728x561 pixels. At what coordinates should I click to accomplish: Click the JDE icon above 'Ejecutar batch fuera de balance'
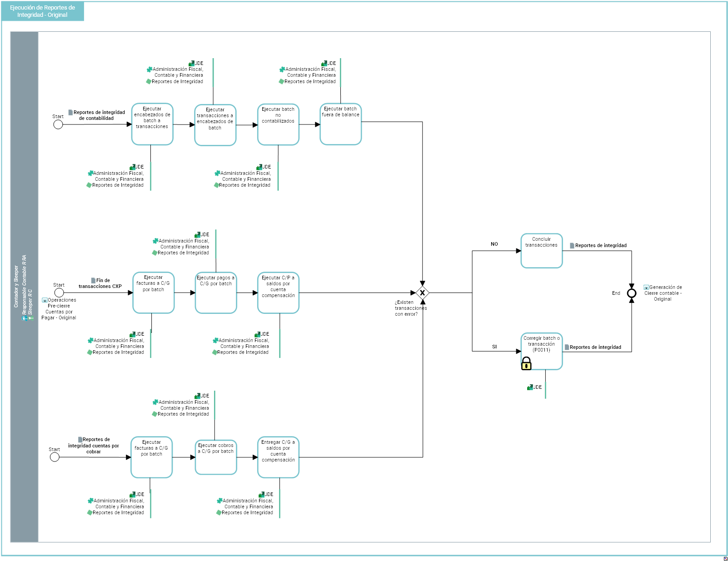click(x=324, y=64)
